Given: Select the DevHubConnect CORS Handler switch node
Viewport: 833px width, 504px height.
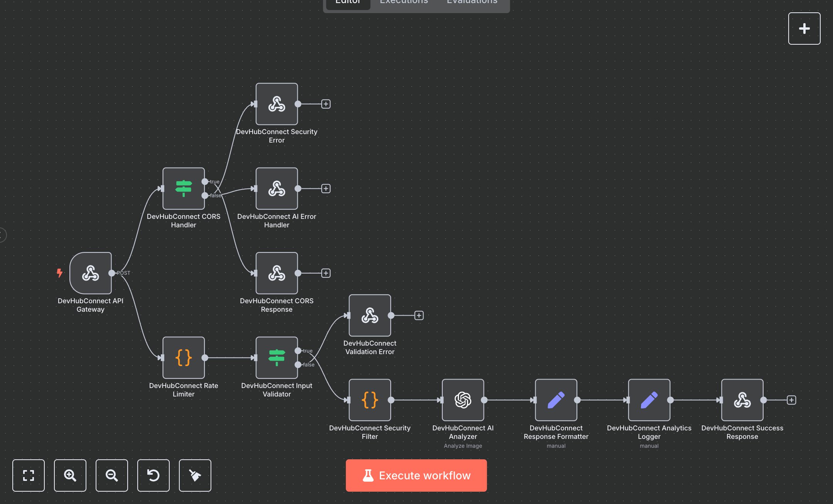Looking at the screenshot, I should tap(184, 188).
